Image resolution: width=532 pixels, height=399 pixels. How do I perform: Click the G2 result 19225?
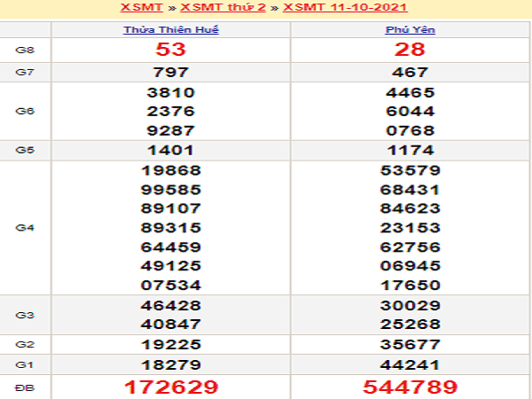[171, 345]
